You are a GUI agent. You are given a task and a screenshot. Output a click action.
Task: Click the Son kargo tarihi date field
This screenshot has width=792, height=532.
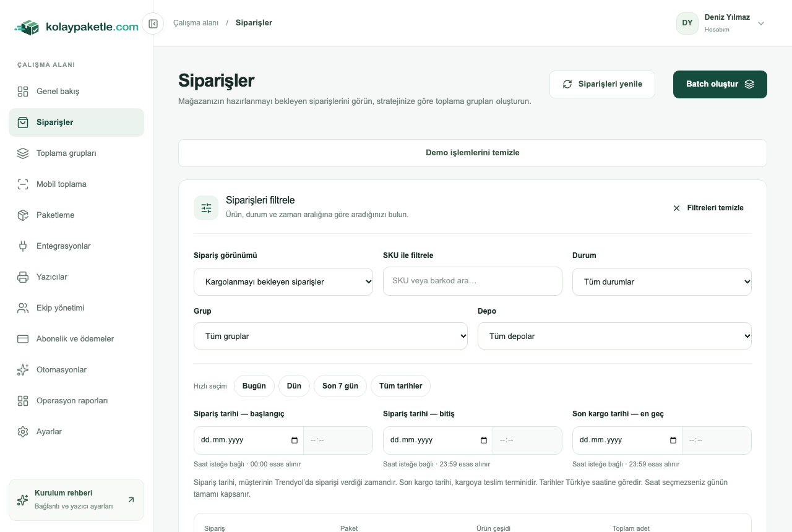[x=627, y=440]
